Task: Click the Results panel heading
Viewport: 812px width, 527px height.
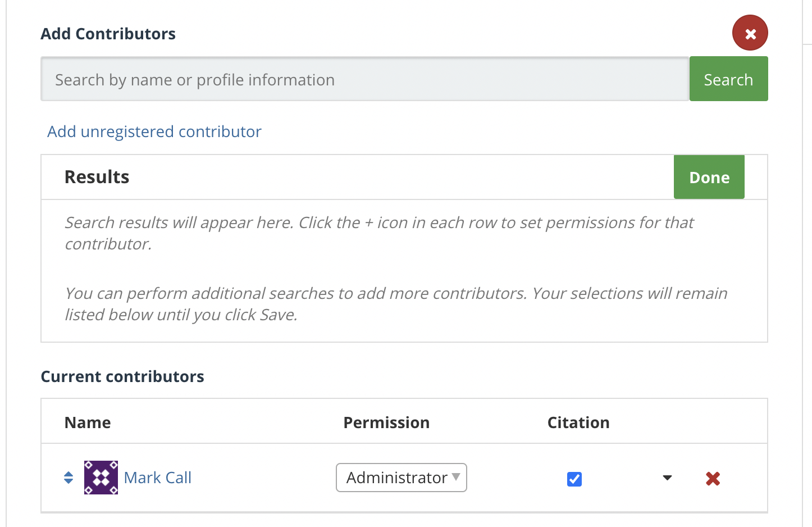Action: tap(97, 177)
